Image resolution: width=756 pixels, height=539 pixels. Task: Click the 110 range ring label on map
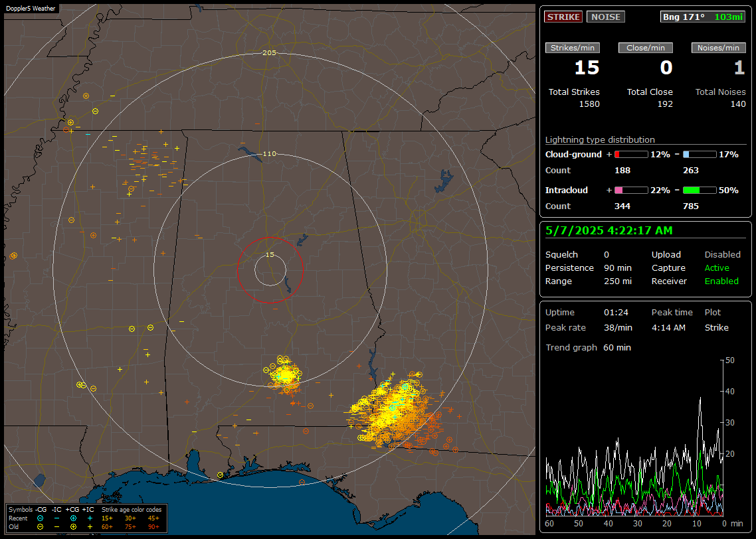tap(270, 154)
